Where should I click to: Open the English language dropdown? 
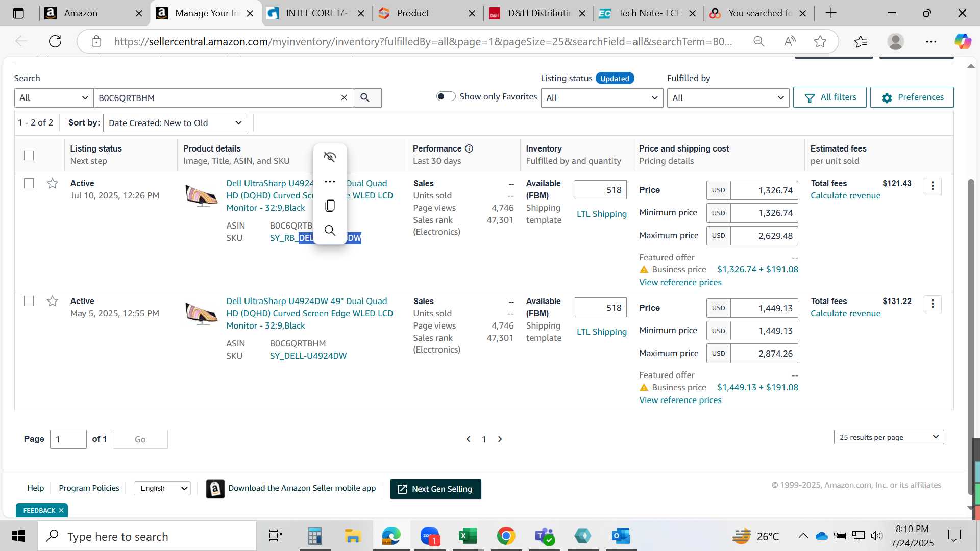[162, 488]
